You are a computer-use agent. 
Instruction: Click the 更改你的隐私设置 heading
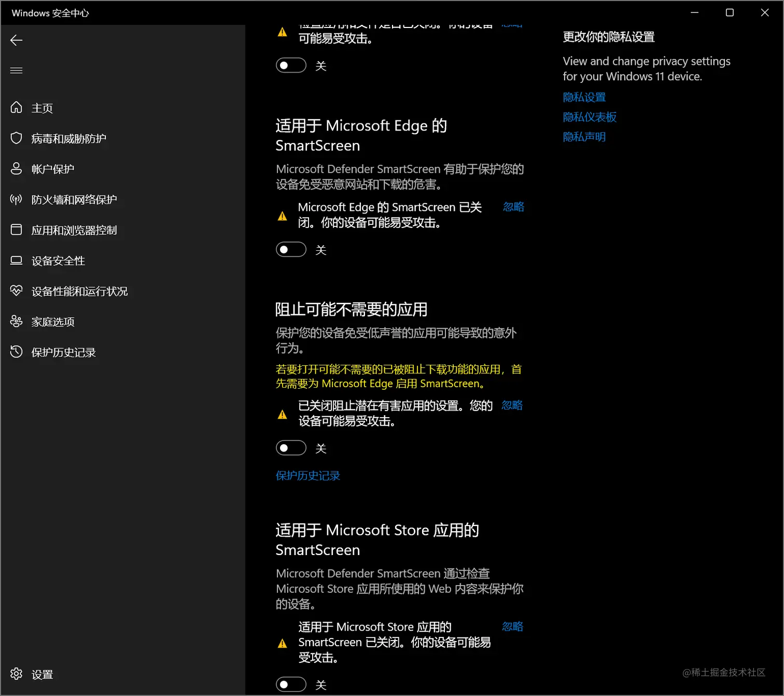point(609,37)
